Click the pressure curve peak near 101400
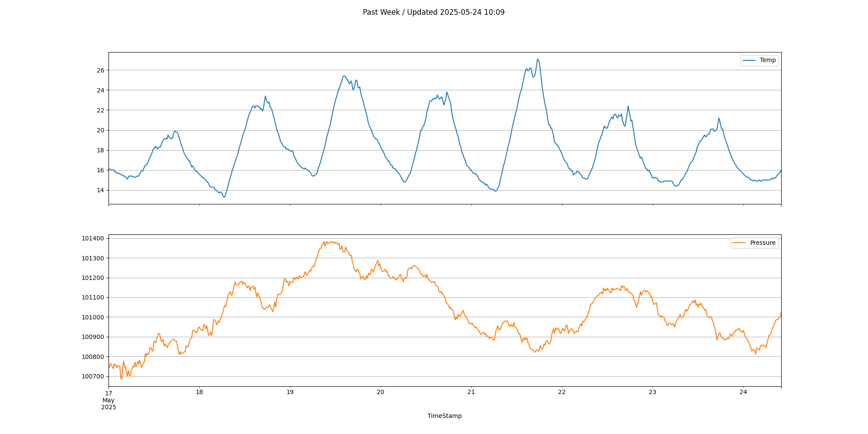 pos(332,242)
